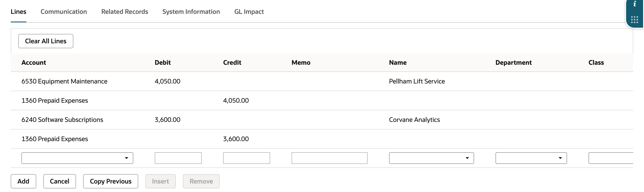The image size is (644, 192).
Task: Expand the new line Name dropdown
Action: [432, 158]
